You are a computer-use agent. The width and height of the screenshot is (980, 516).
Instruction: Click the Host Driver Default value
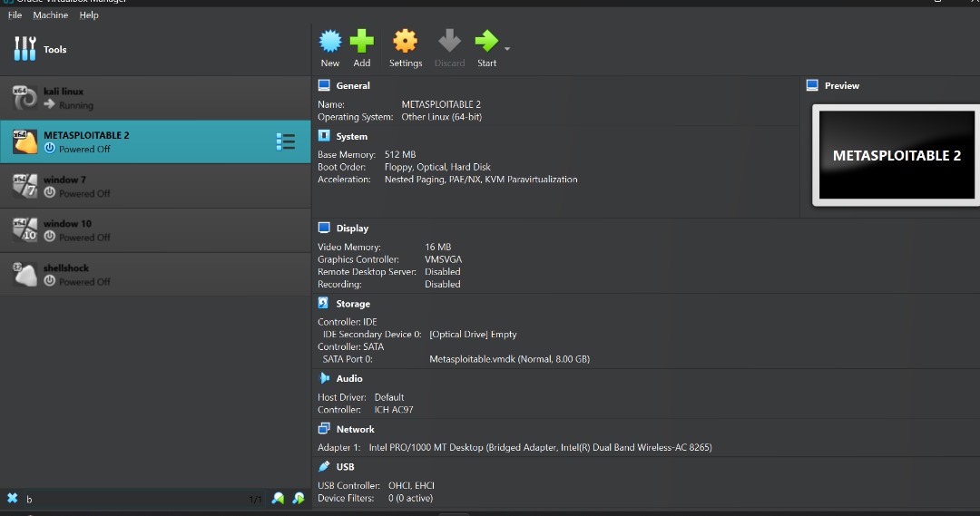(388, 397)
